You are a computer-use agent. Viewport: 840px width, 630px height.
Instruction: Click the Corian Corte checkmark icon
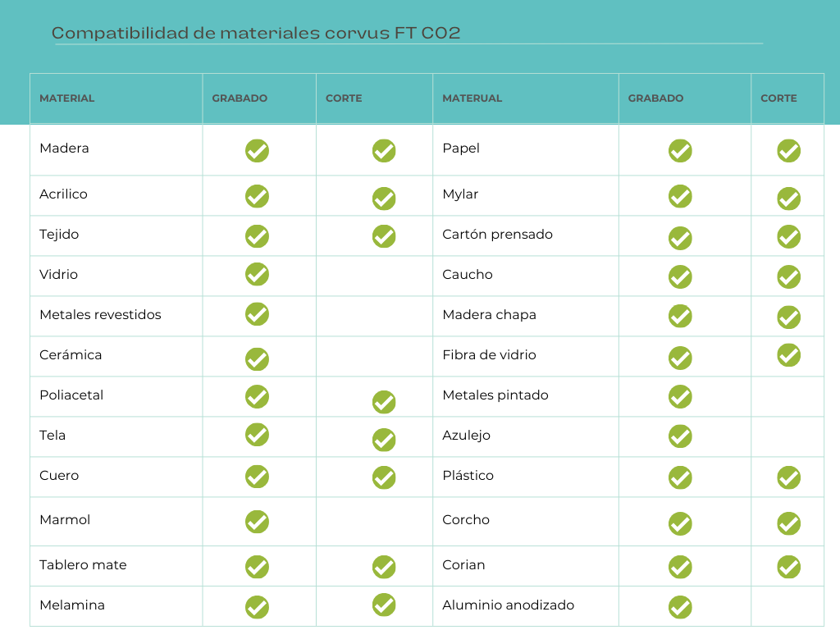[x=788, y=567]
